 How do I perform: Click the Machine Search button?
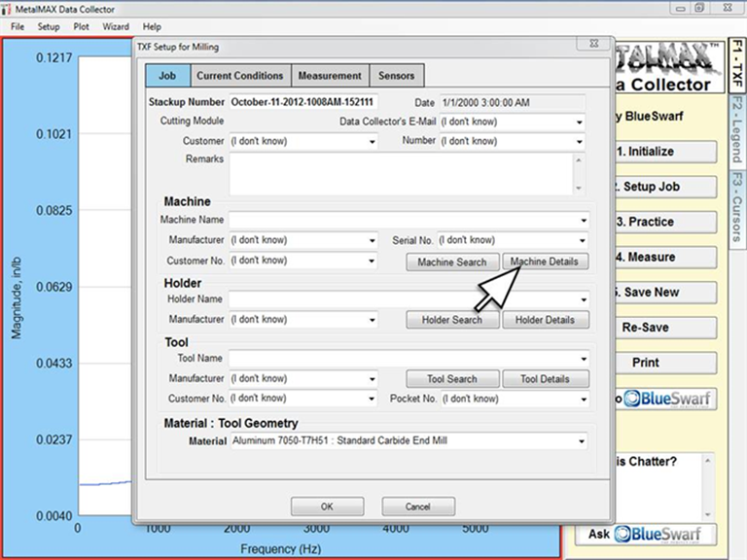click(x=452, y=262)
